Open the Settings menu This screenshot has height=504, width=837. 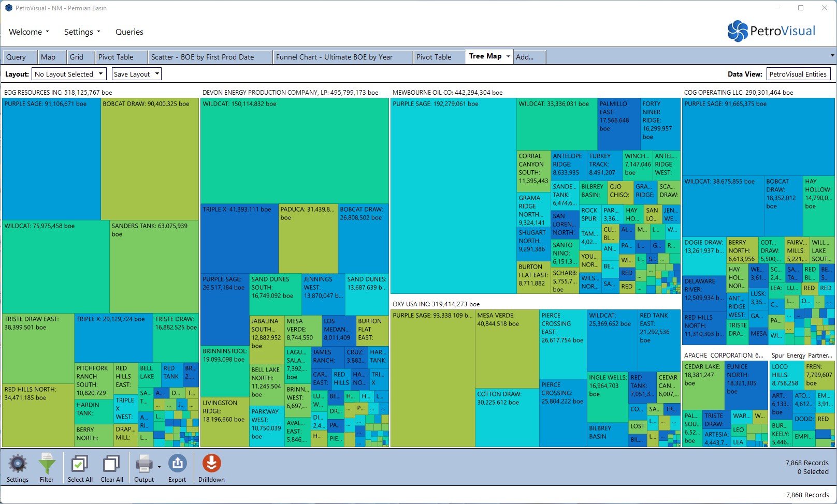tap(82, 32)
